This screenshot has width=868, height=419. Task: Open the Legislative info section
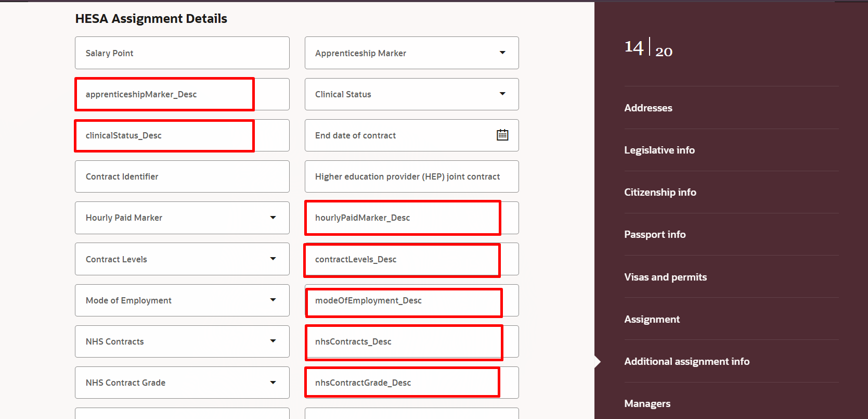tap(659, 150)
